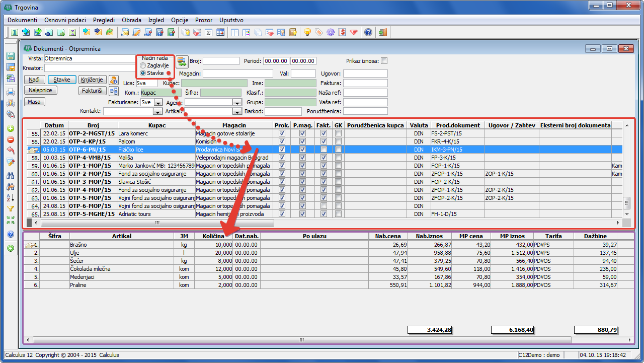Enable the Prikaz iznosa checkbox
The width and height of the screenshot is (644, 363).
(x=384, y=61)
